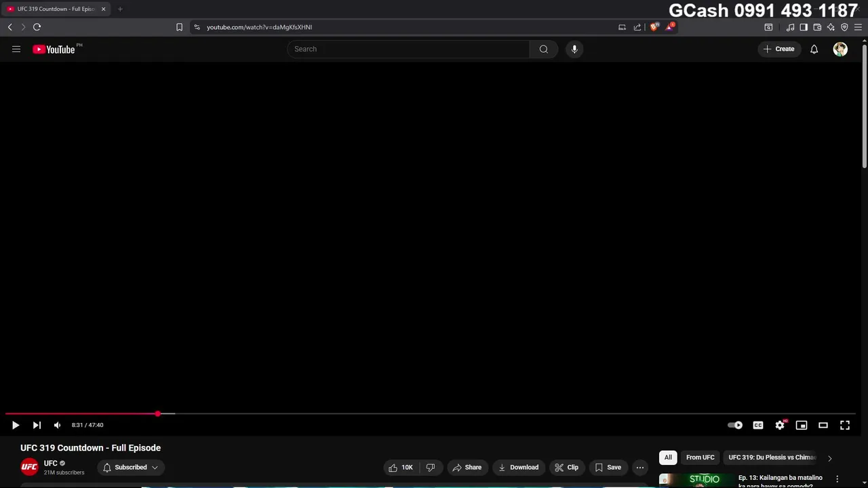Toggle the browser sidebar panel
Image resolution: width=868 pixels, height=488 pixels.
[x=804, y=27]
